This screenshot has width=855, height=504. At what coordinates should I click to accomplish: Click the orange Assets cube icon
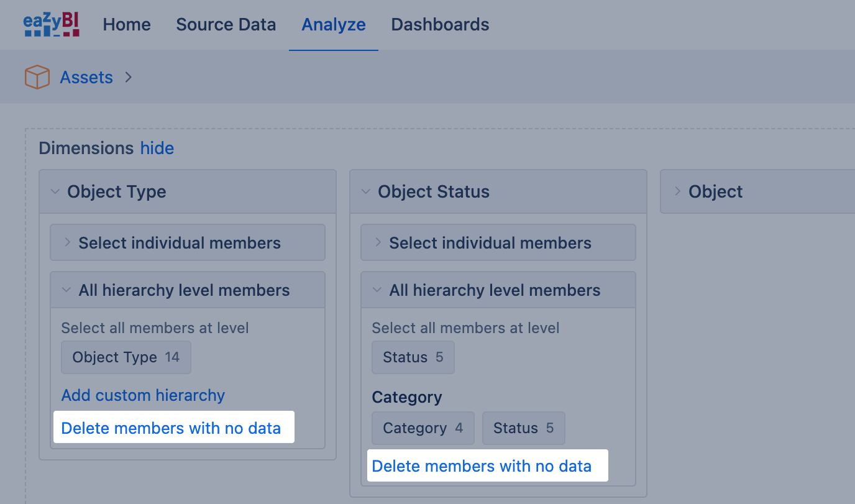point(37,78)
